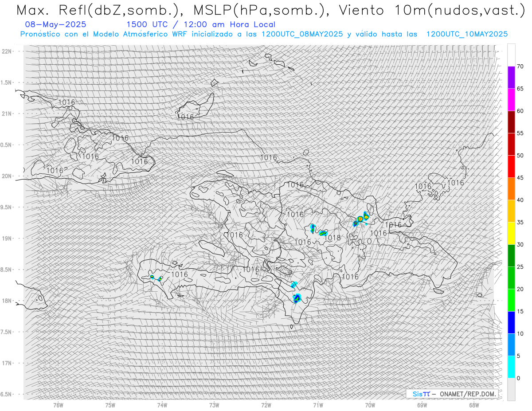532x411 pixels.
Task: Pick the bright green 15–20 dBZ swatch
Action: pyautogui.click(x=511, y=300)
